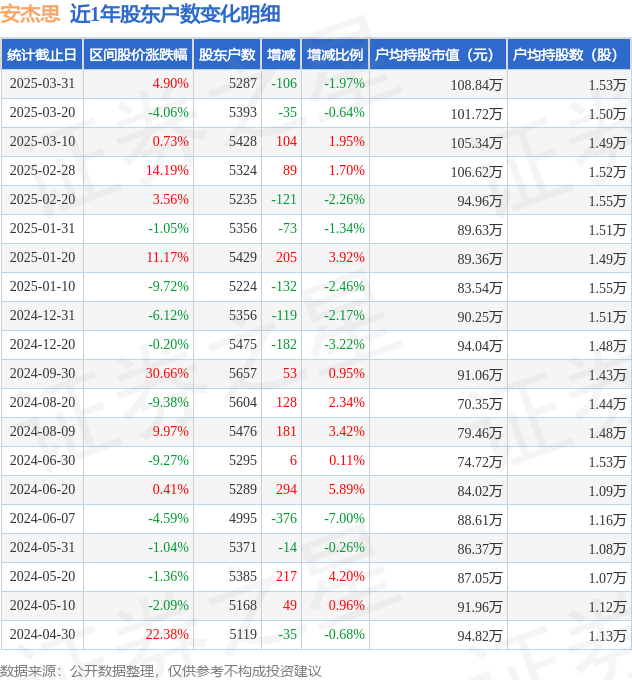Screen dimensions: 632x680
Task: Select the 2024-04-30 date in last row
Action: (42, 634)
